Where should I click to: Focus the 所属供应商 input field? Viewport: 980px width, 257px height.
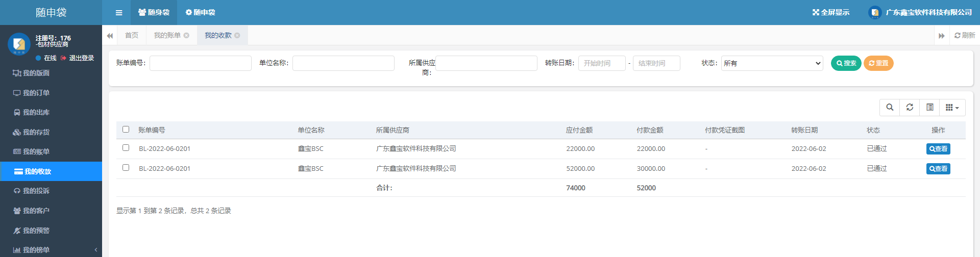486,63
